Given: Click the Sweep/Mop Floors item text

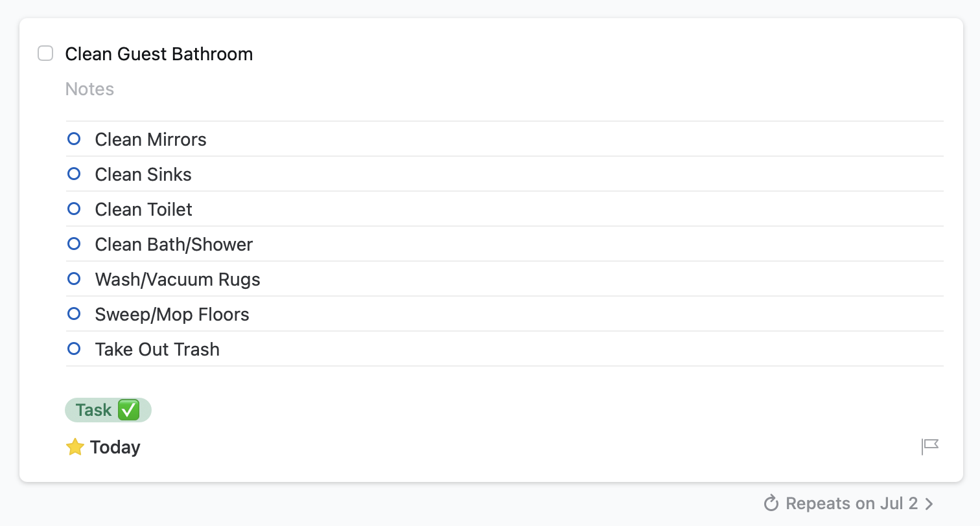Looking at the screenshot, I should point(172,314).
